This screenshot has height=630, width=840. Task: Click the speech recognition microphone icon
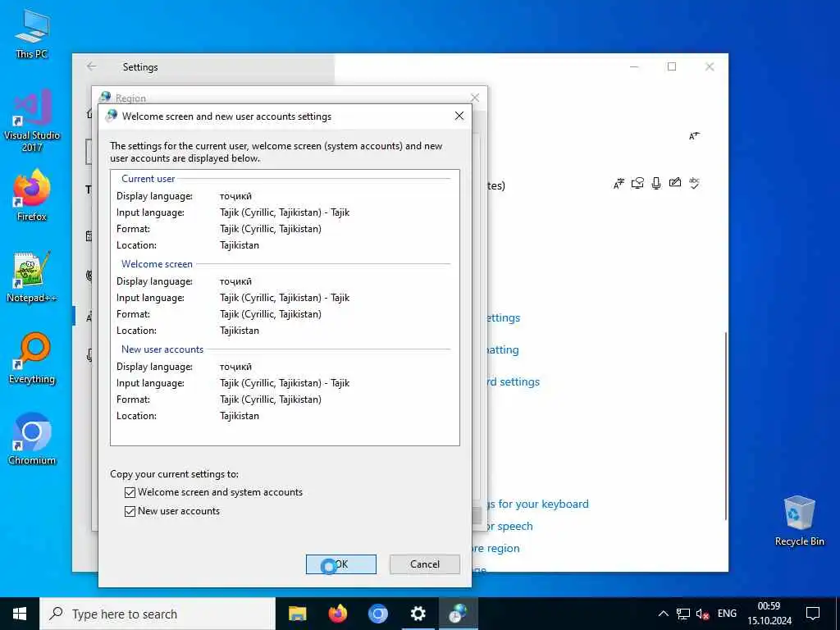pyautogui.click(x=656, y=183)
